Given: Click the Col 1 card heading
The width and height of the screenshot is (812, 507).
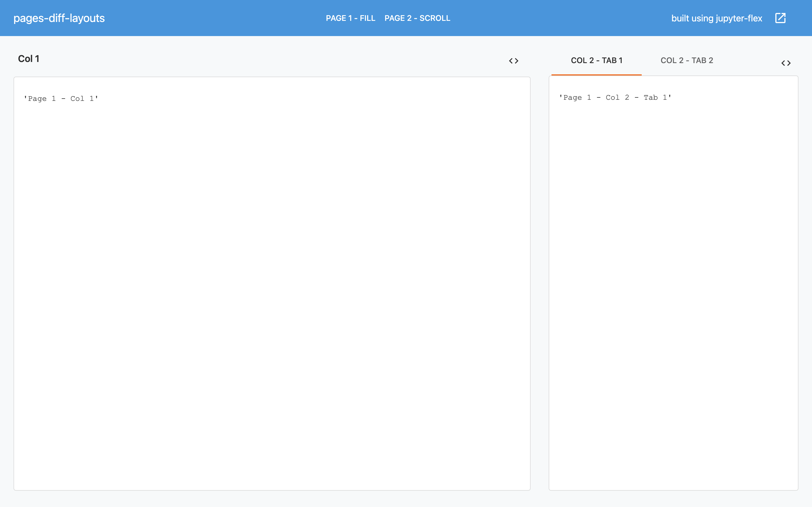Looking at the screenshot, I should pos(29,59).
